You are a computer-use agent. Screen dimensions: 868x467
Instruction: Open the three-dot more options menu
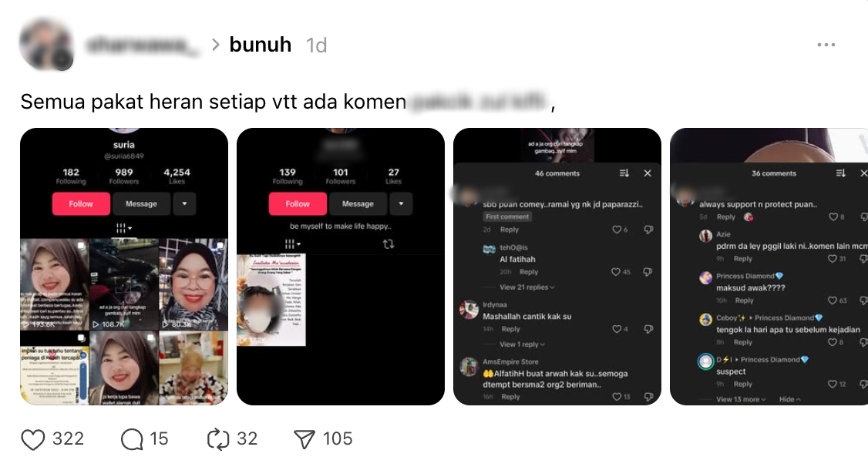826,45
